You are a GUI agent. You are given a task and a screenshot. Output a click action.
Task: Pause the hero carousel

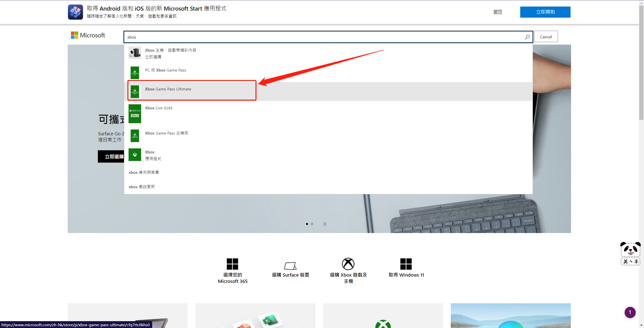[x=325, y=224]
